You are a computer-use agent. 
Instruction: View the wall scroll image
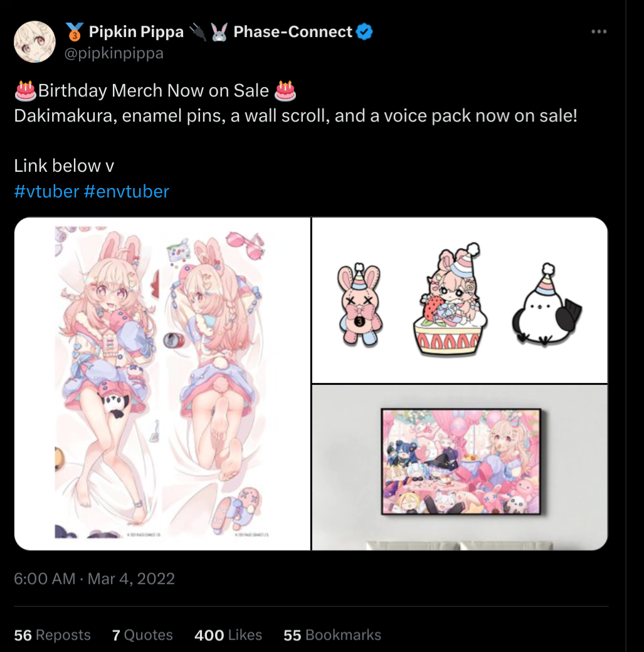pos(460,468)
